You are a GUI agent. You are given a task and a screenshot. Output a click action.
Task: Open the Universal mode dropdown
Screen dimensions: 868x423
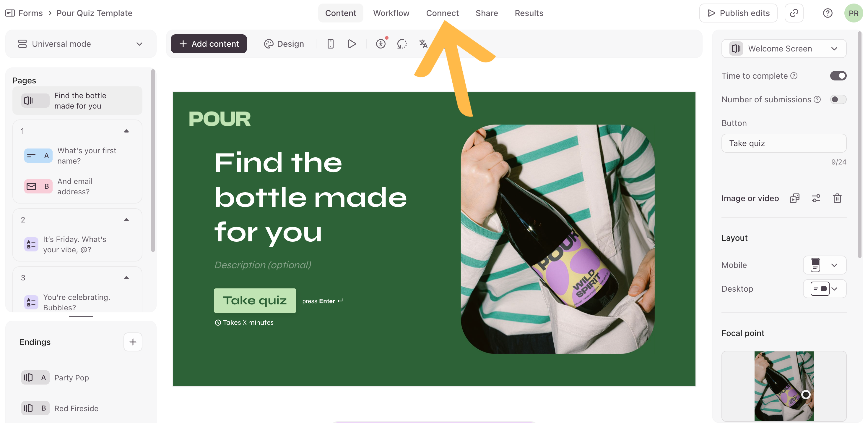tap(81, 44)
